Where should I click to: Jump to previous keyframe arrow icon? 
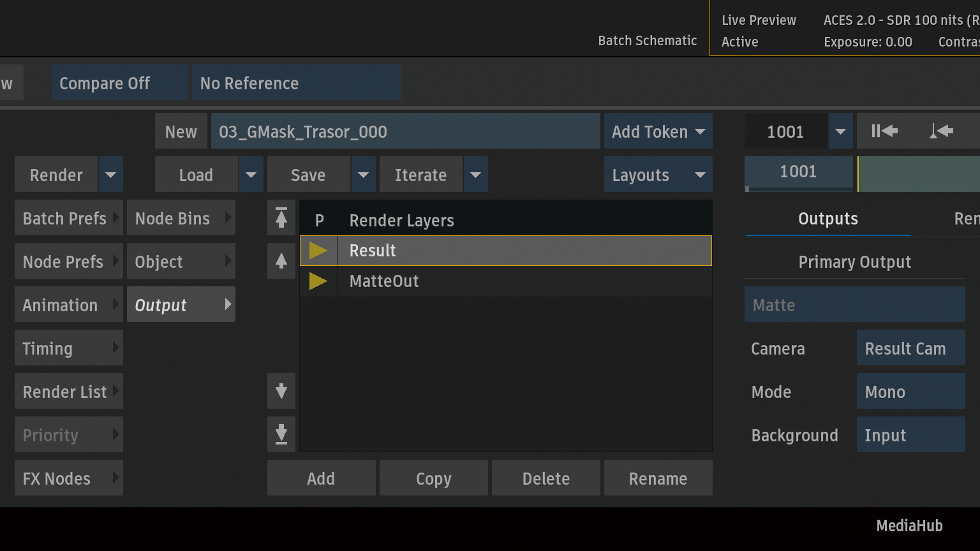pyautogui.click(x=941, y=131)
